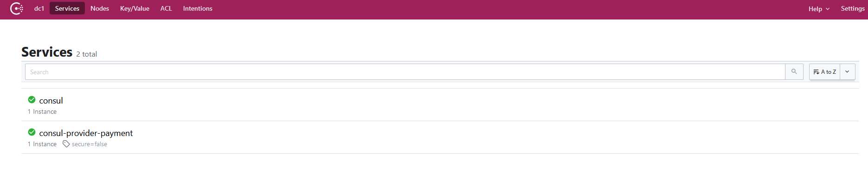Open the consul-provider-payment service
The width and height of the screenshot is (868, 188).
pyautogui.click(x=86, y=133)
